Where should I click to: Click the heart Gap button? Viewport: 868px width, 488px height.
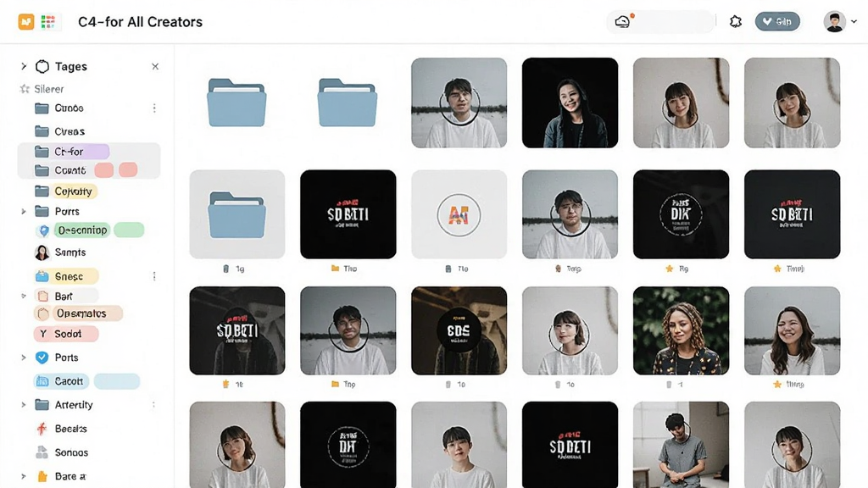coord(777,21)
